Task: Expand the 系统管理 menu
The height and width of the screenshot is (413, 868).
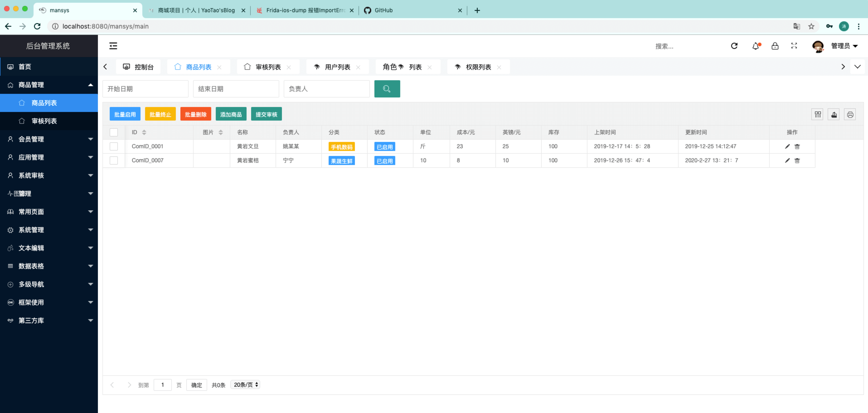Action: (x=49, y=230)
